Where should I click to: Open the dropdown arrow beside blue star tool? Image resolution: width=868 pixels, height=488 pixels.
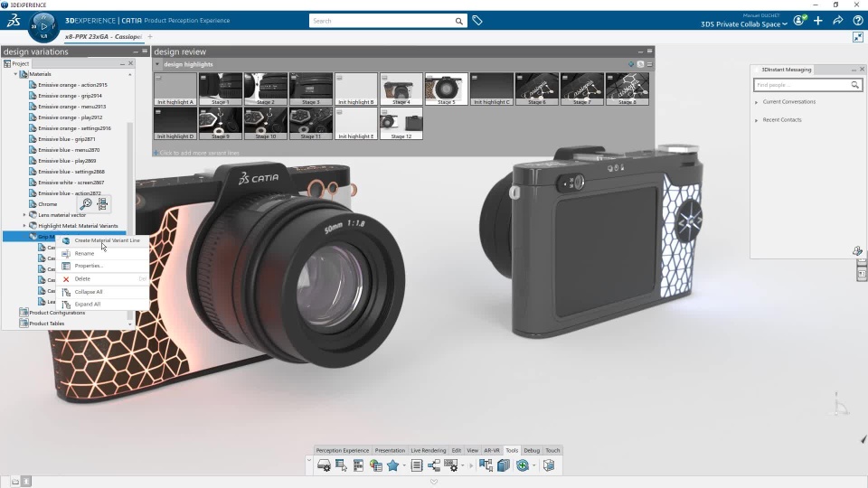(404, 466)
